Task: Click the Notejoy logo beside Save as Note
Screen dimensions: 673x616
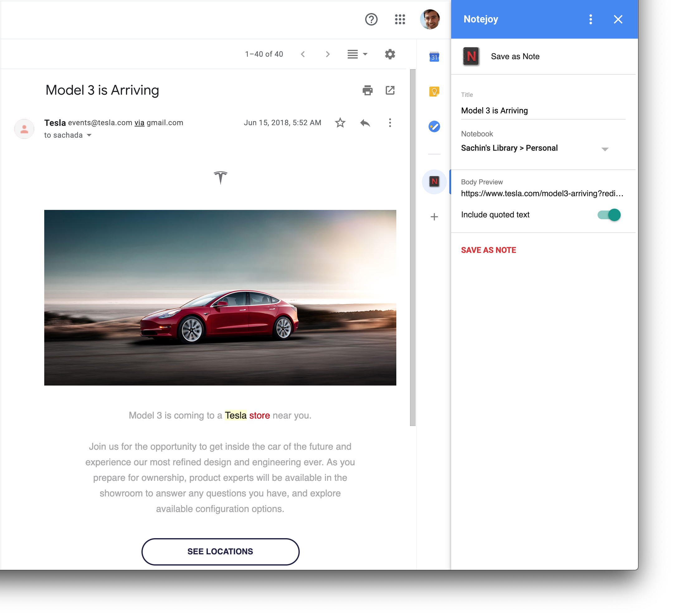Action: [471, 56]
